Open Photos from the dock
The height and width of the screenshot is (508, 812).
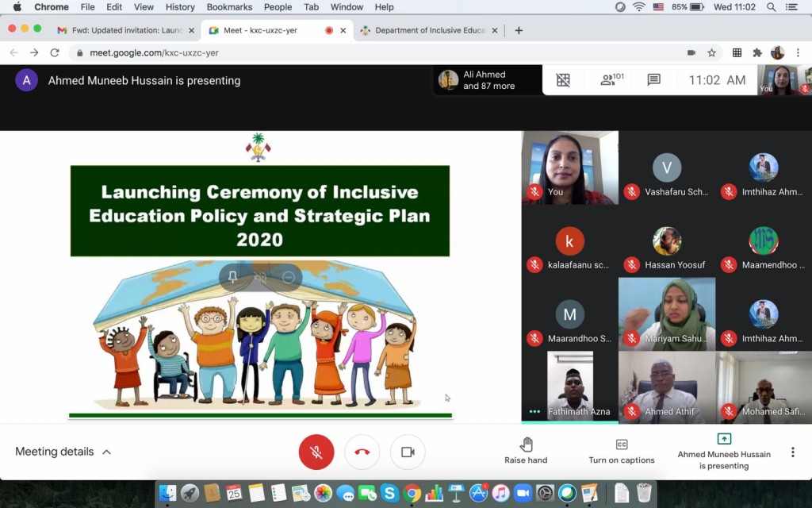tap(323, 493)
